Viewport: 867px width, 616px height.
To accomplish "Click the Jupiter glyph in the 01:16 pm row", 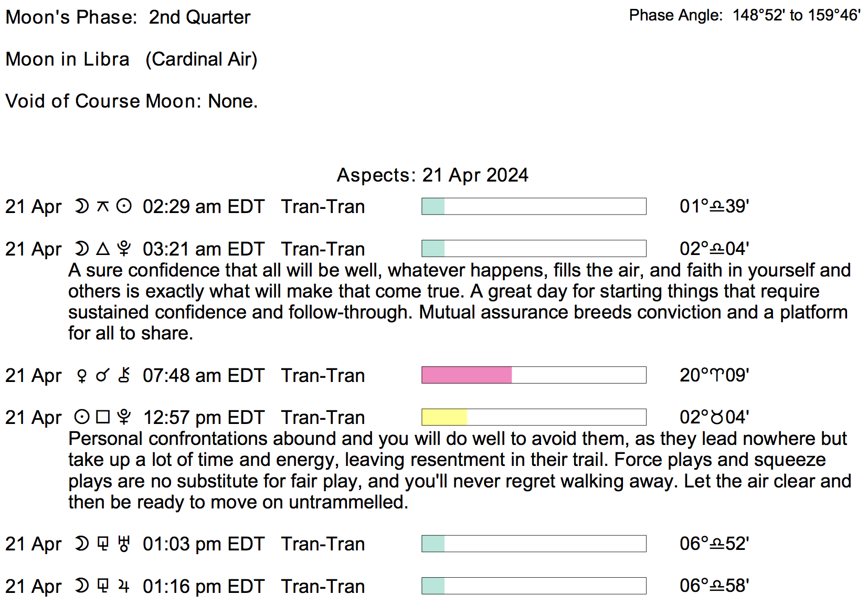I will (124, 586).
